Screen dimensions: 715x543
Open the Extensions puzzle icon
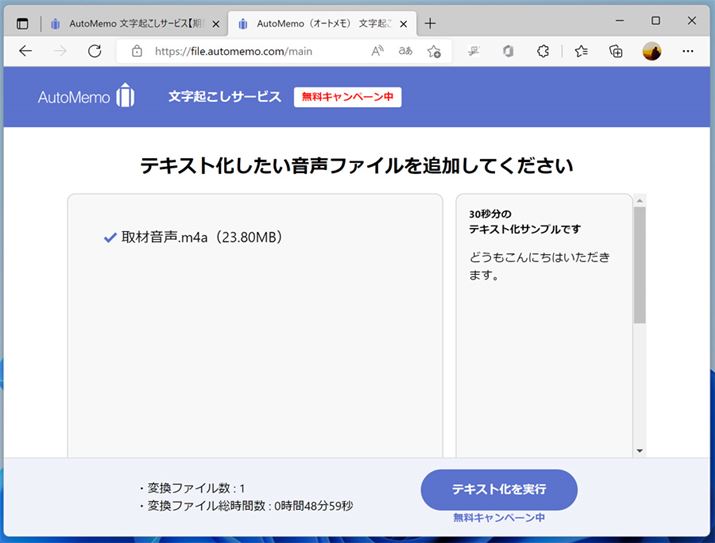click(x=543, y=51)
